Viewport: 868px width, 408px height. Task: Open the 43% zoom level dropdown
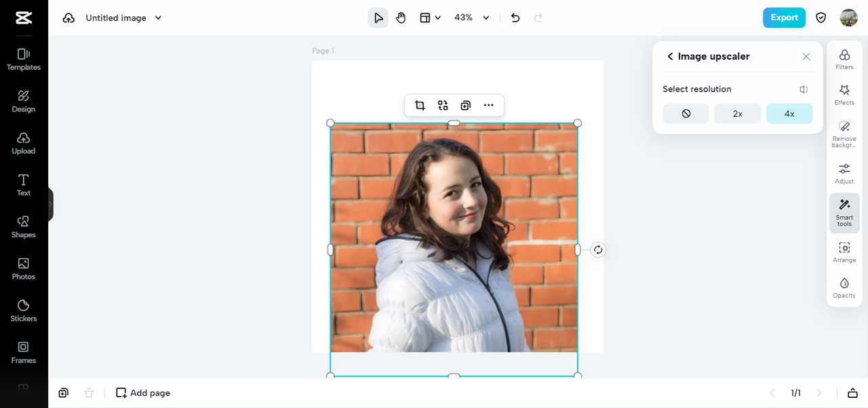click(x=472, y=18)
